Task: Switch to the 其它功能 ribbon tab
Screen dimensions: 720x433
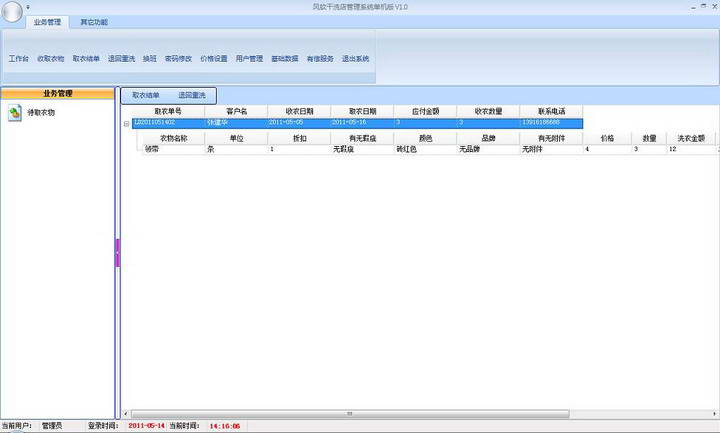Action: 94,22
